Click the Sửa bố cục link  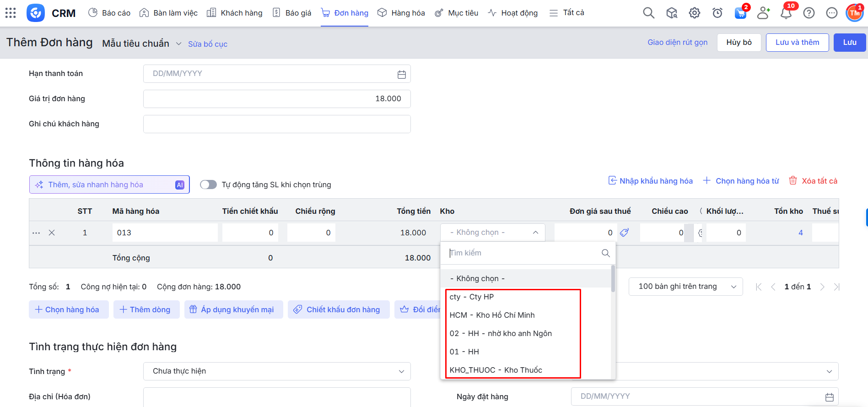pyautogui.click(x=208, y=44)
